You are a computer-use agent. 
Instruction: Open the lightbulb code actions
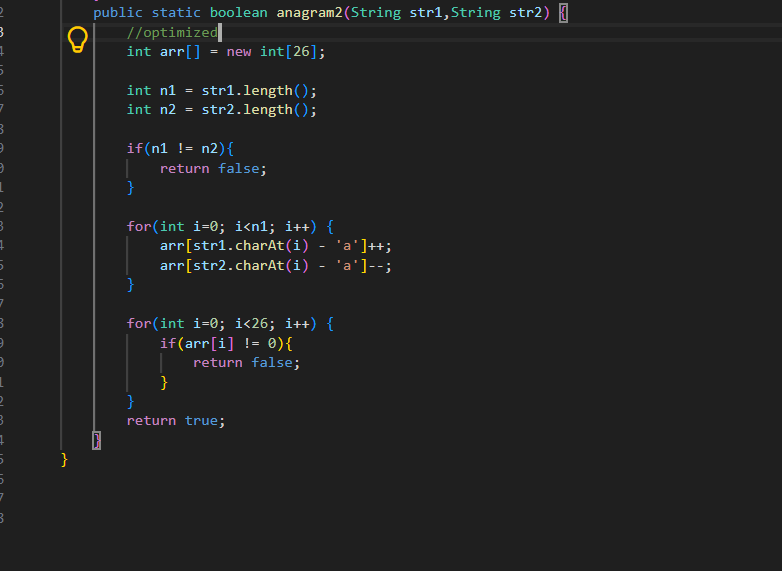(77, 39)
